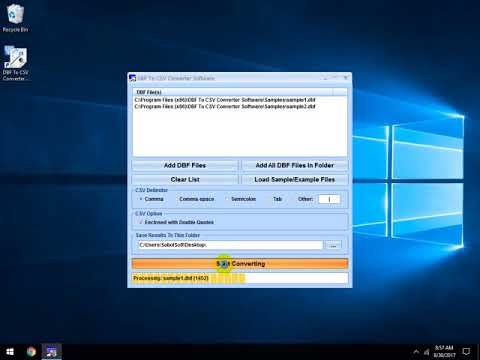Click the taskbar clock showing 8:57 AM
Image resolution: width=480 pixels, height=360 pixels.
444,351
